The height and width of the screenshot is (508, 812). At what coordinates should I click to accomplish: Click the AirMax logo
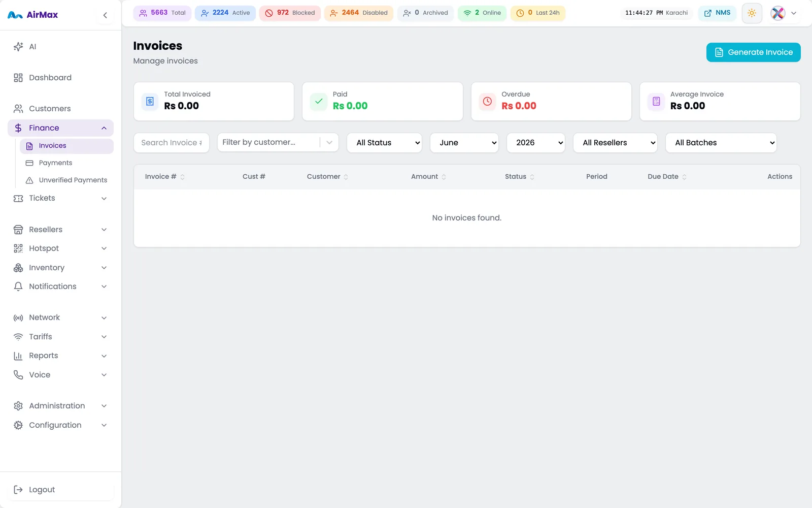(33, 15)
